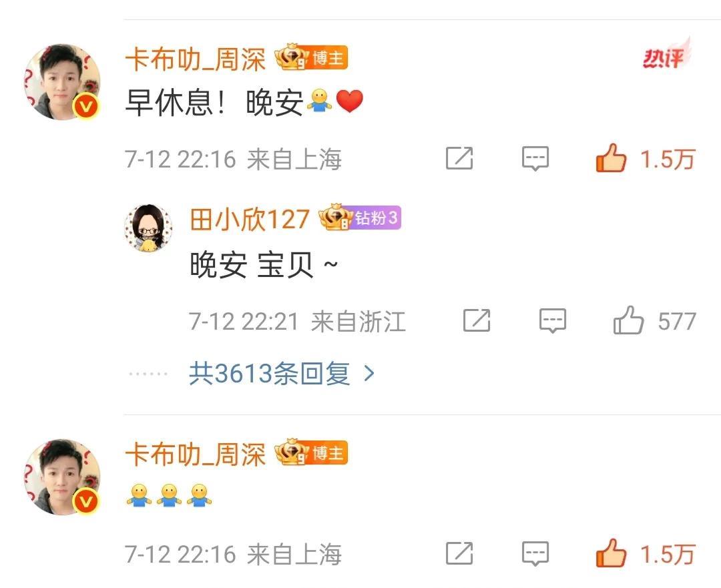
Task: Open the reply icon on the bottom comment
Action: coord(535,553)
